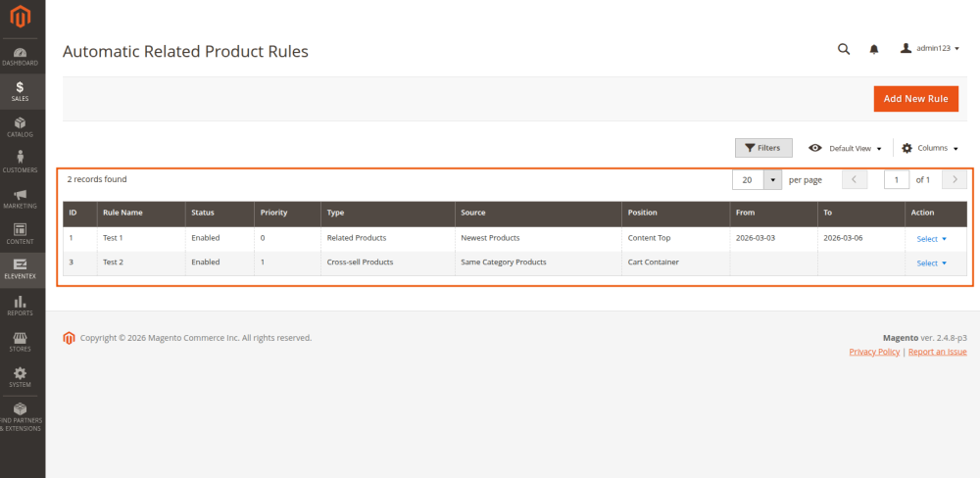The width and height of the screenshot is (980, 478).
Task: Open the notifications bell icon
Action: click(874, 49)
